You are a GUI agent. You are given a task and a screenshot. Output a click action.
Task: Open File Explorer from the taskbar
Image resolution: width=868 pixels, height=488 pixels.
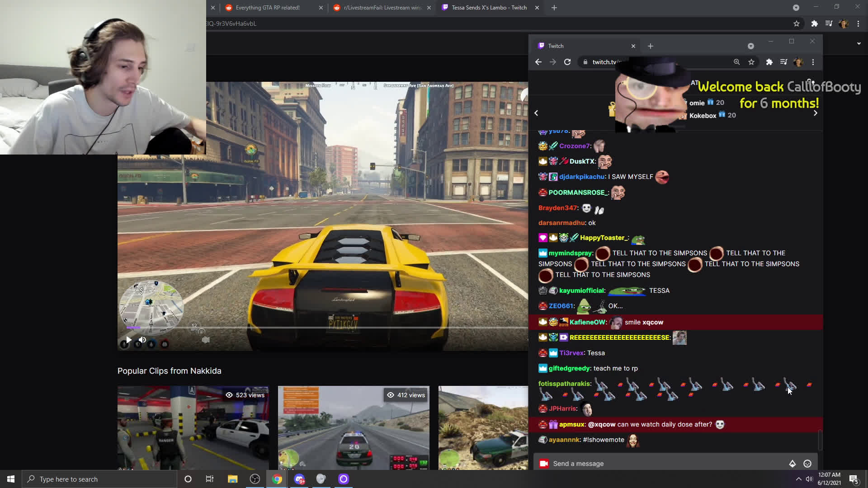[x=232, y=479]
